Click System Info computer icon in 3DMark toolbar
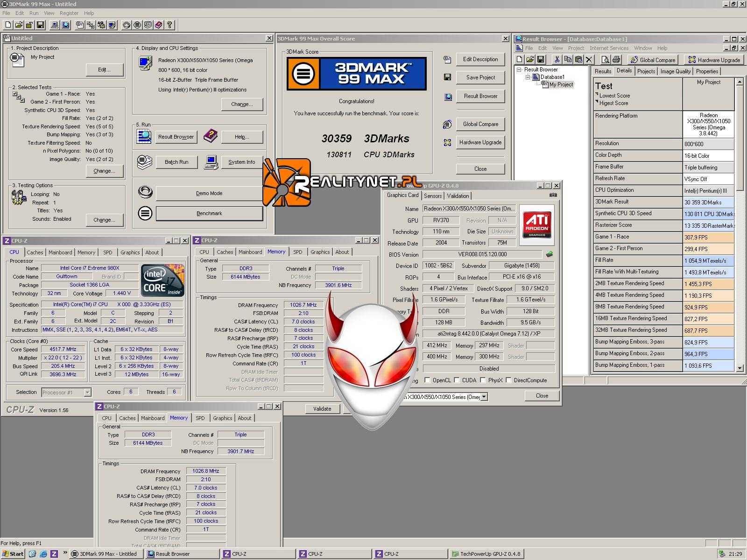This screenshot has height=560, width=747. 54,25
